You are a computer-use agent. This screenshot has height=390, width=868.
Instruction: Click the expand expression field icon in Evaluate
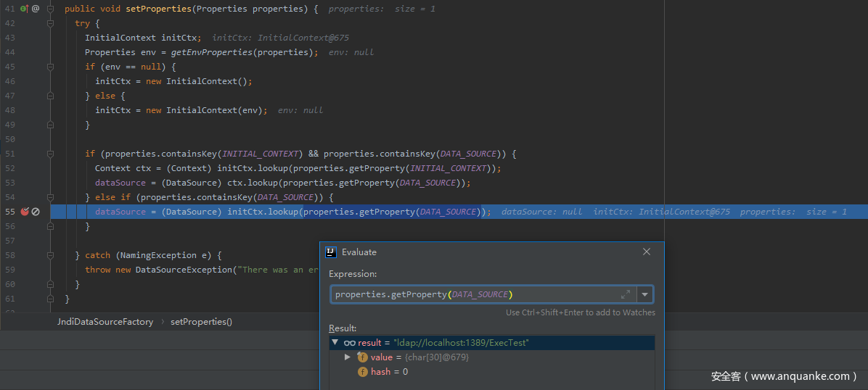[x=626, y=294]
